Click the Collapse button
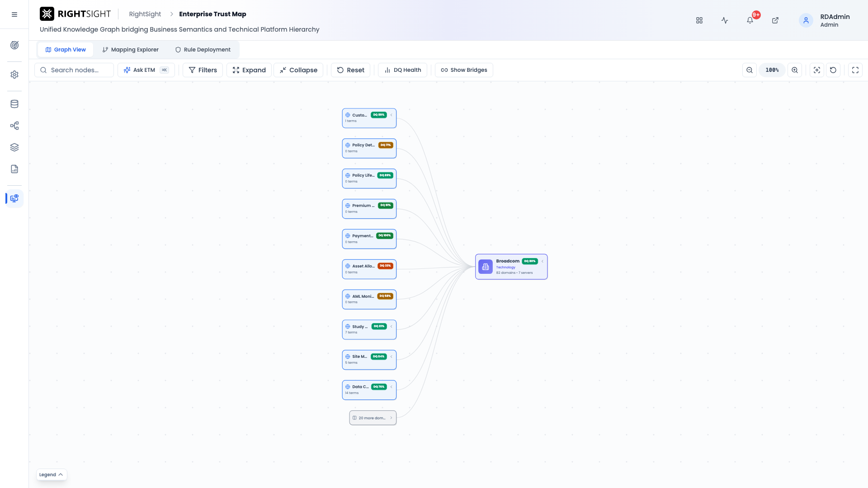The height and width of the screenshot is (488, 868). 298,70
